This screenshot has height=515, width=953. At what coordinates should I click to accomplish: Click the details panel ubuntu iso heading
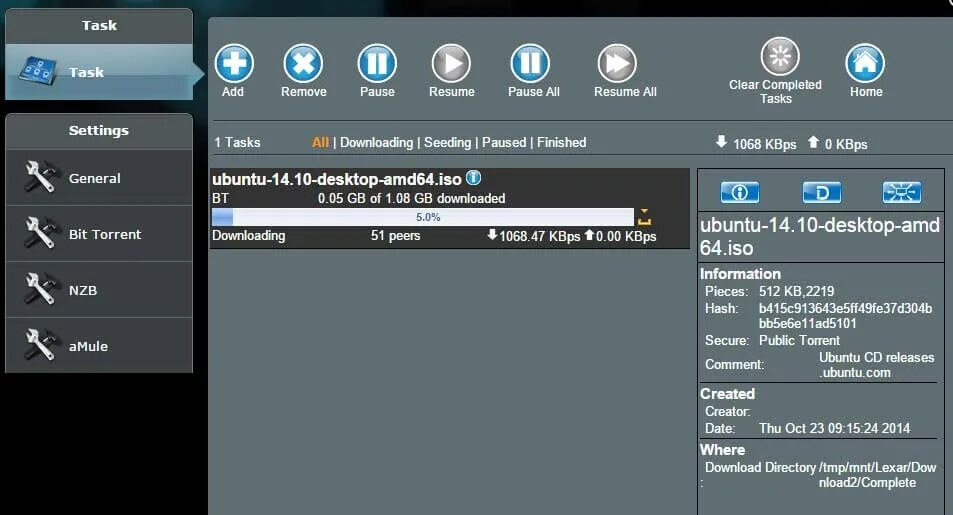pyautogui.click(x=820, y=237)
